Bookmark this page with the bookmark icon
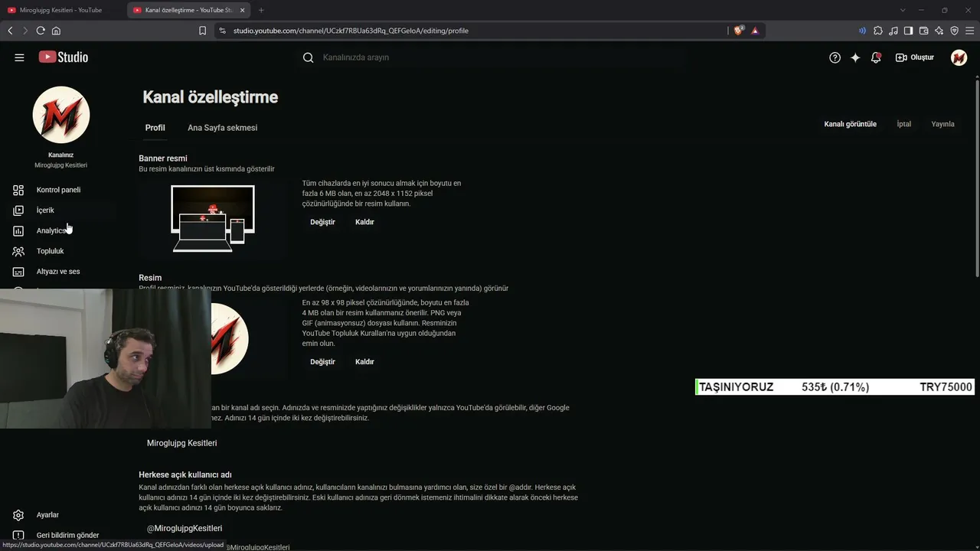The image size is (980, 551). pos(202,31)
